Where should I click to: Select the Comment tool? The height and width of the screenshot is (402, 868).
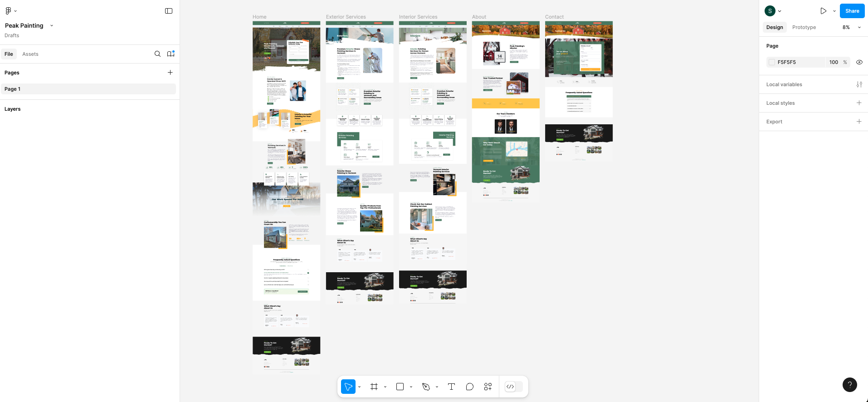[x=470, y=387]
